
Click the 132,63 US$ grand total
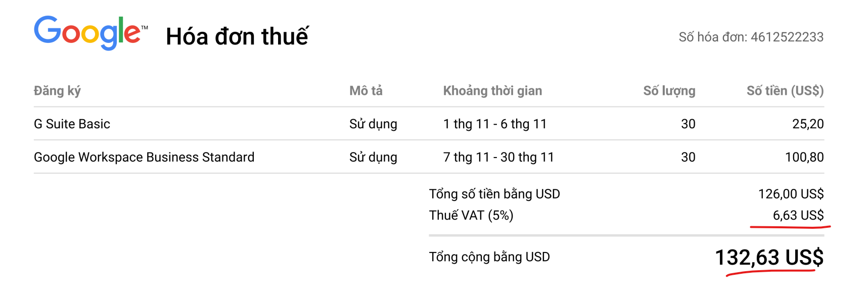coord(769,258)
